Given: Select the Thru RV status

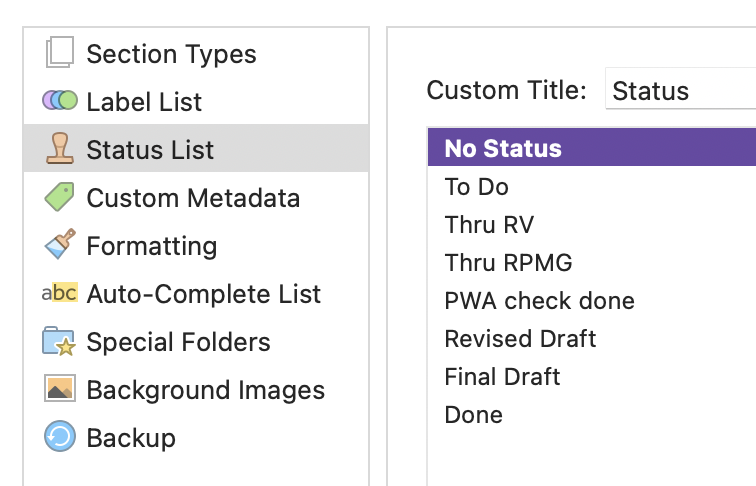Looking at the screenshot, I should [x=592, y=224].
